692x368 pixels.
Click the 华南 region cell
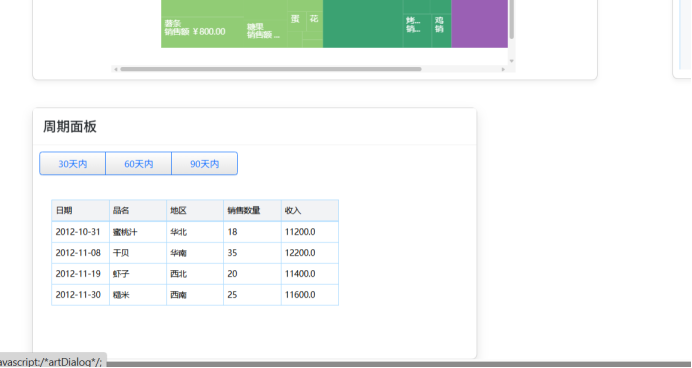[x=195, y=253]
